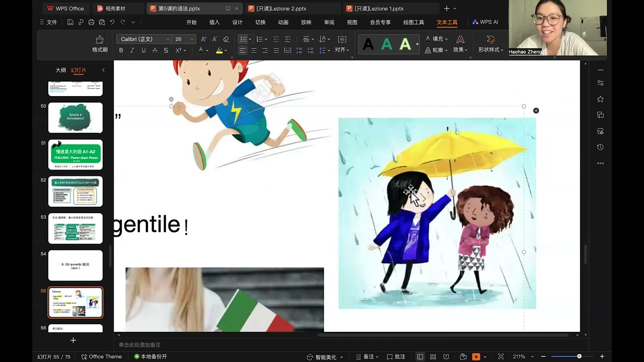Click the Office Theme status bar button
This screenshot has width=644, height=362.
point(102,356)
